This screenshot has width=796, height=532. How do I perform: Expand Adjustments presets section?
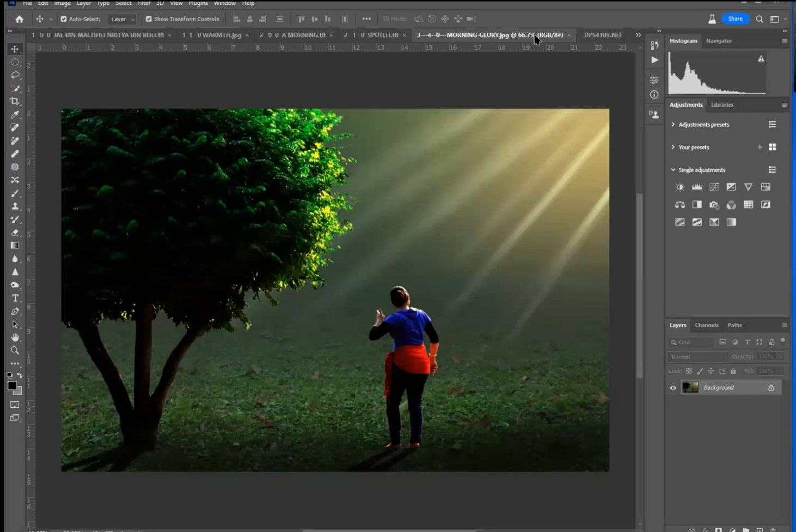pos(673,125)
